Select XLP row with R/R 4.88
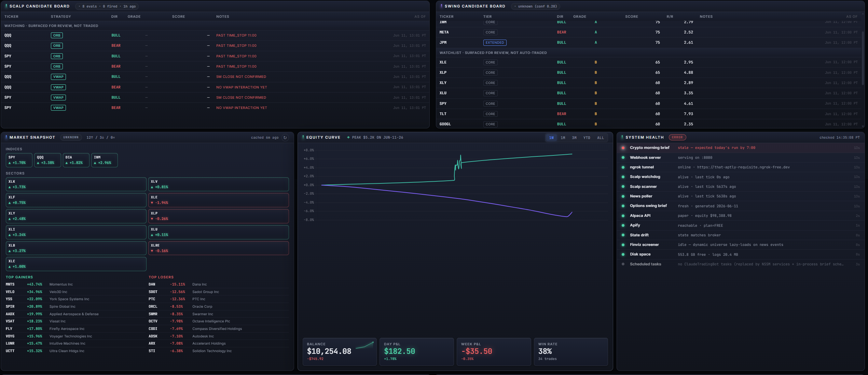 click(648, 73)
